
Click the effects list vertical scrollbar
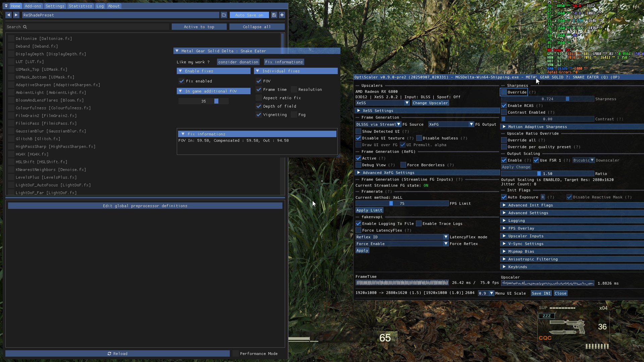[x=283, y=114]
